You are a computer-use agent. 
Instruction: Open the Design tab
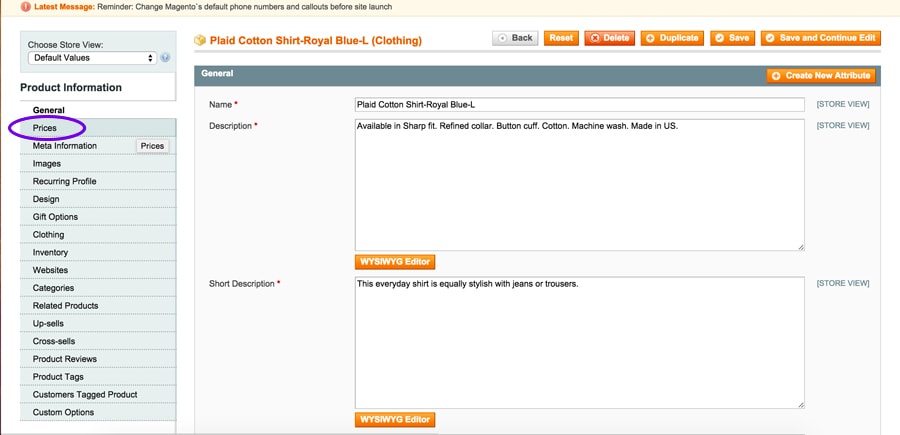pos(98,199)
